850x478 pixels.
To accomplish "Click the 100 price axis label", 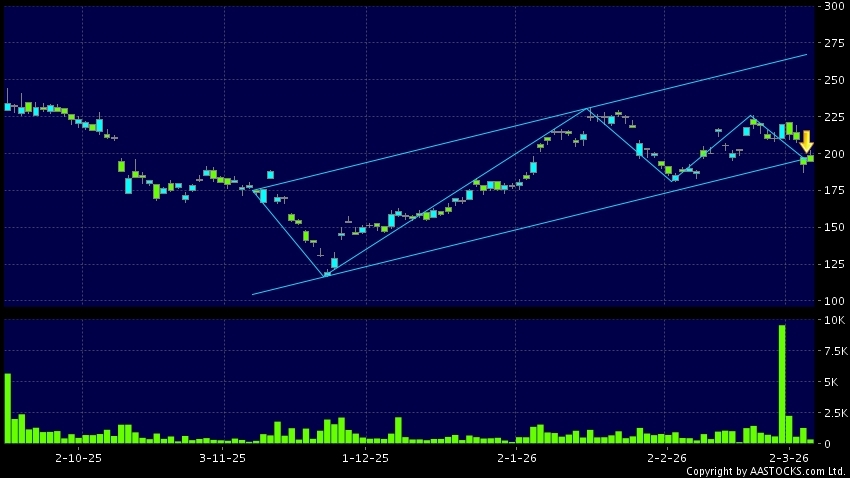I will point(830,300).
